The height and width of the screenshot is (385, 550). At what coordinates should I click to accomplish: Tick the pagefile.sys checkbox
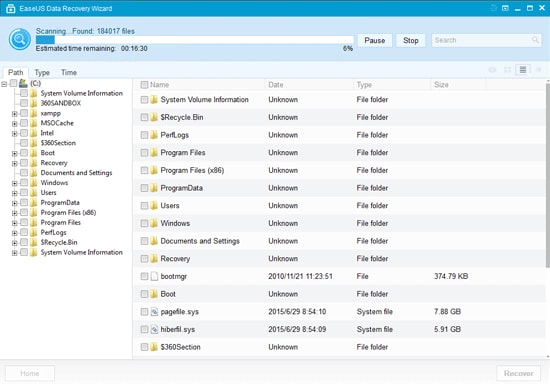144,312
